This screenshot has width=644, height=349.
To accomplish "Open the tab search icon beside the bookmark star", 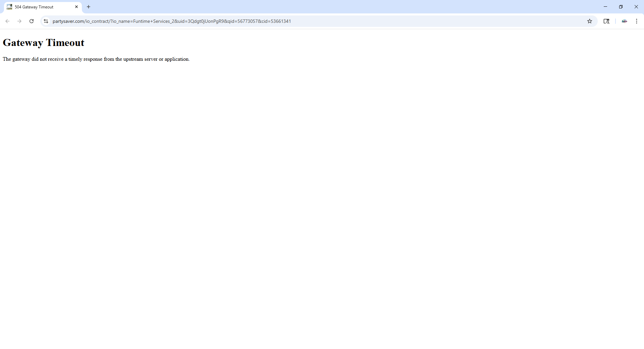I will [606, 21].
